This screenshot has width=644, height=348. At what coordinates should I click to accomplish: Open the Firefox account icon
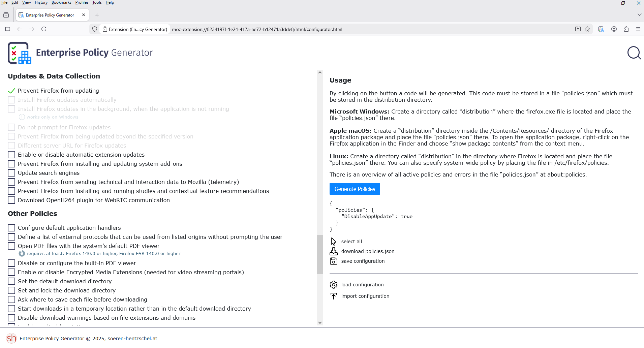click(614, 29)
